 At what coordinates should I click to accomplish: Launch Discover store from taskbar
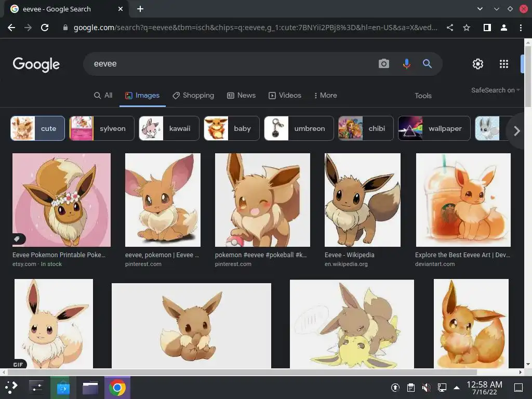coord(63,388)
